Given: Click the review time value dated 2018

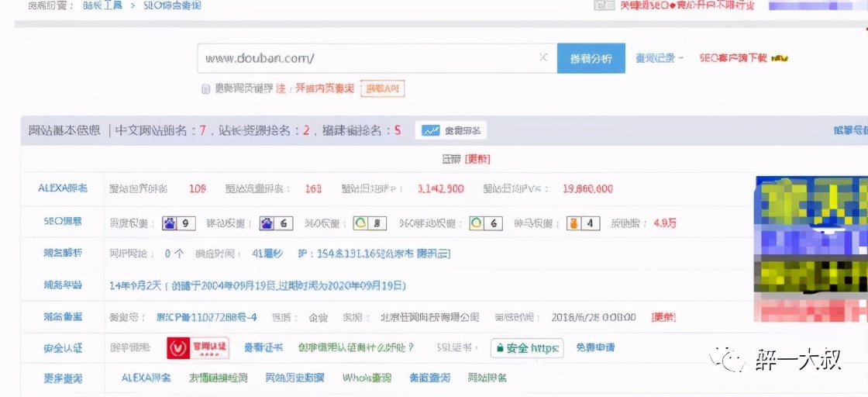Looking at the screenshot, I should [x=594, y=317].
